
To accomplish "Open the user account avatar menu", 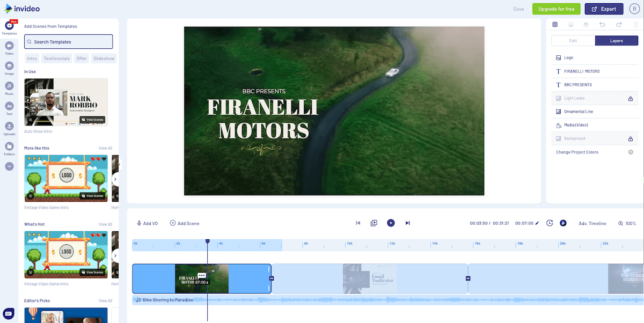I will (634, 9).
